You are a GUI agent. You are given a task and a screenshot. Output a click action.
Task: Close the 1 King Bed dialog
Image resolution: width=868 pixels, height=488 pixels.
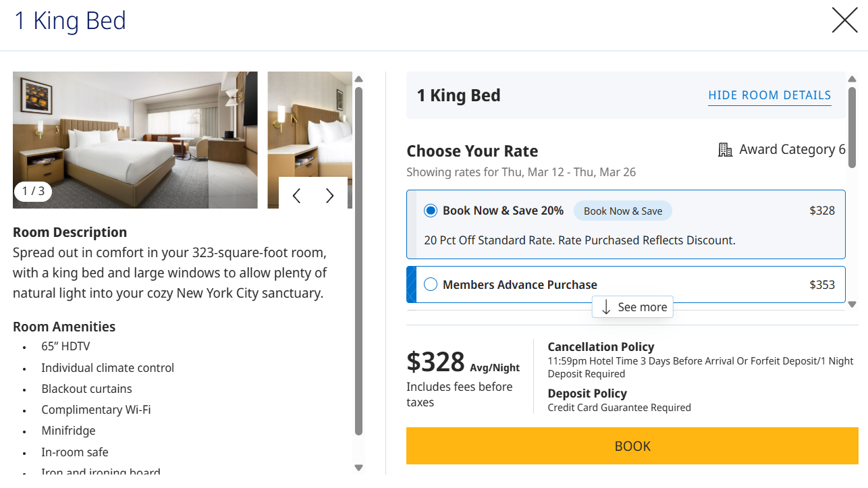point(844,20)
